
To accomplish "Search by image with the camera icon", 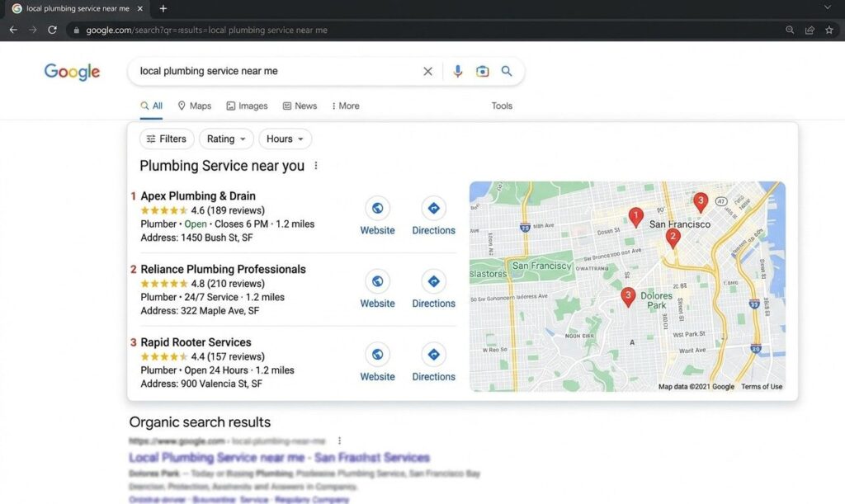I will [482, 71].
